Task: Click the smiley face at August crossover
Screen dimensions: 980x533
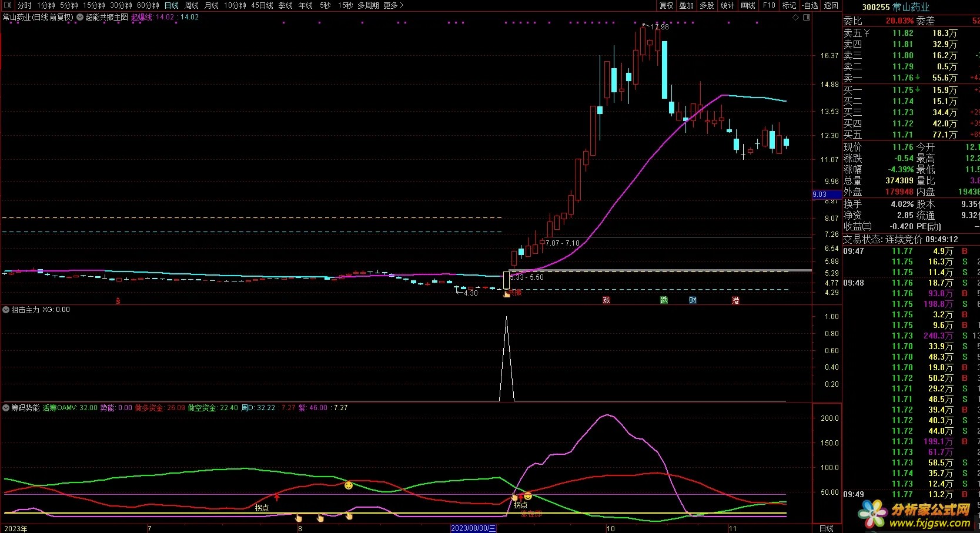Action: (349, 485)
